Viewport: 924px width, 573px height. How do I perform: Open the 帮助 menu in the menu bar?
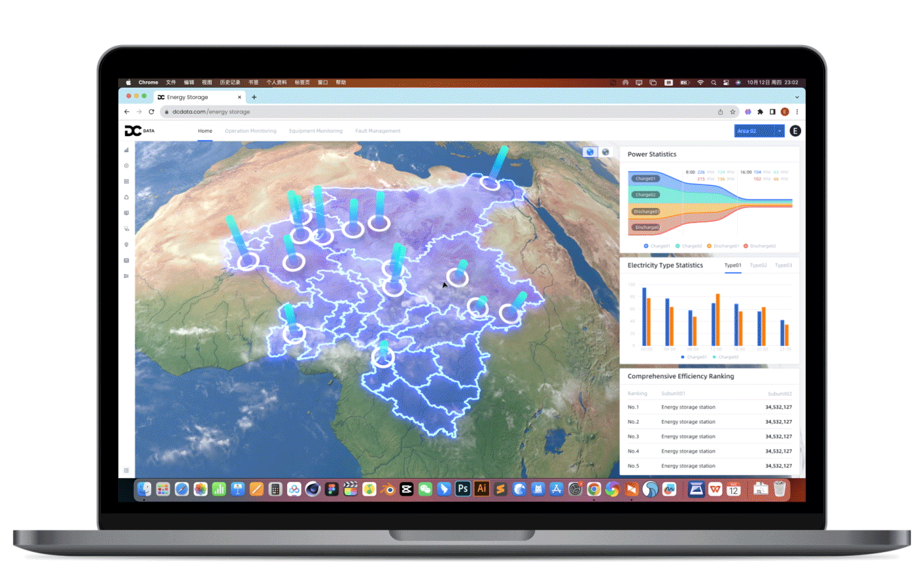click(x=341, y=83)
